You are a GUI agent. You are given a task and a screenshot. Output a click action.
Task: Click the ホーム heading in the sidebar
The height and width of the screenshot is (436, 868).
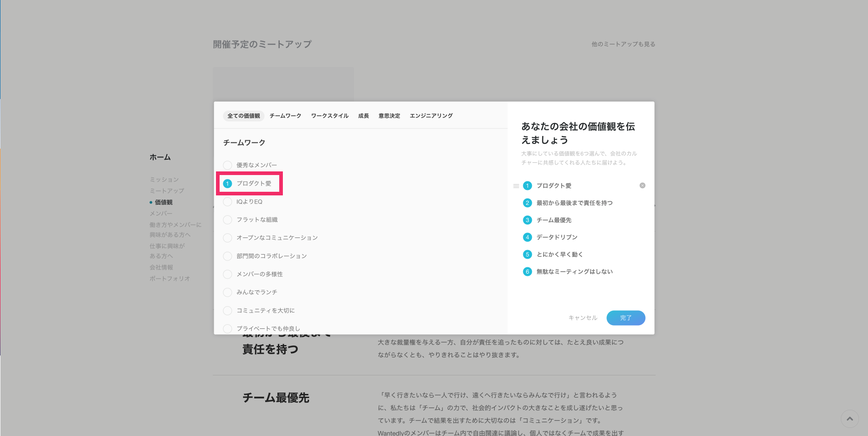pos(160,157)
